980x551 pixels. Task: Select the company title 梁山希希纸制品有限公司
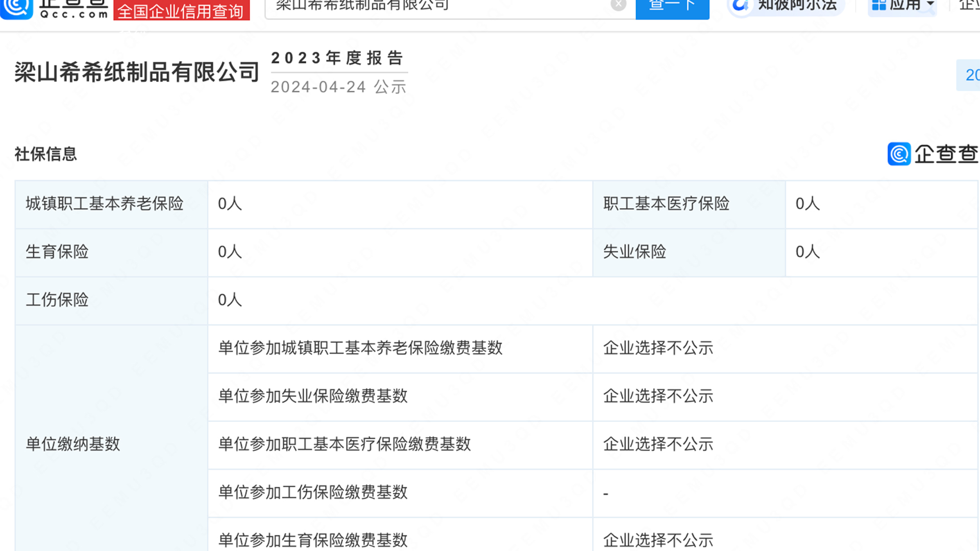point(137,72)
